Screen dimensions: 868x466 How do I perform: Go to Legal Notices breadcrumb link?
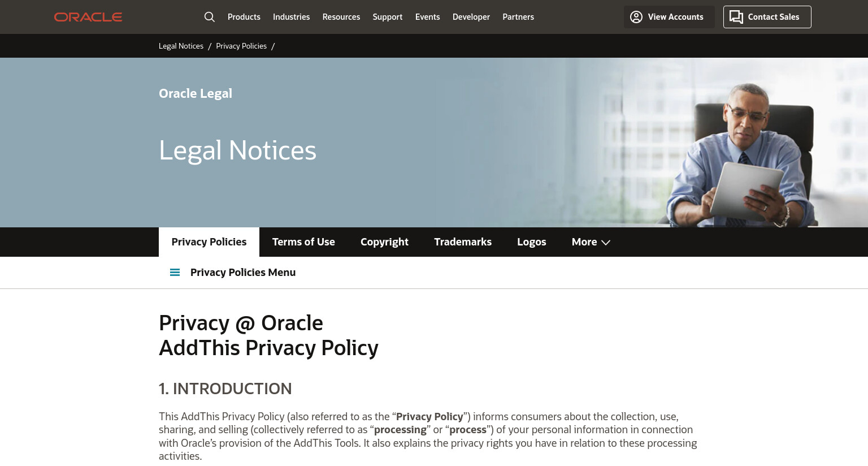pos(181,46)
